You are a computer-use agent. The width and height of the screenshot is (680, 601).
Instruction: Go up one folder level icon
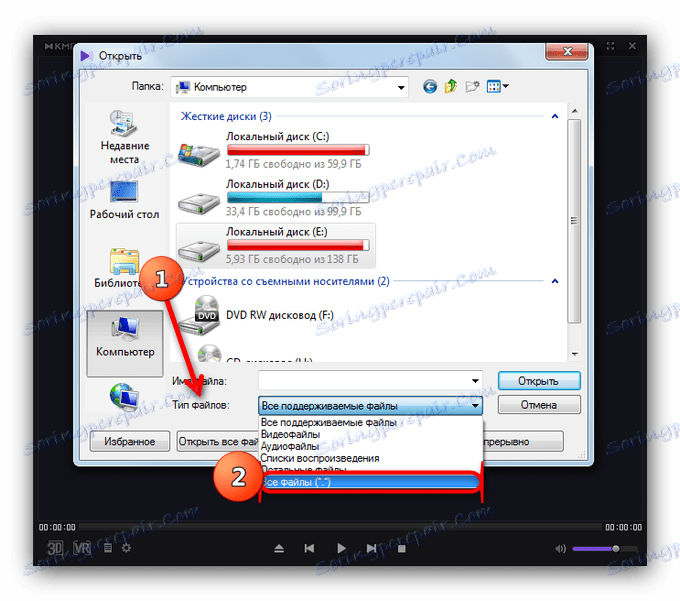click(x=451, y=86)
